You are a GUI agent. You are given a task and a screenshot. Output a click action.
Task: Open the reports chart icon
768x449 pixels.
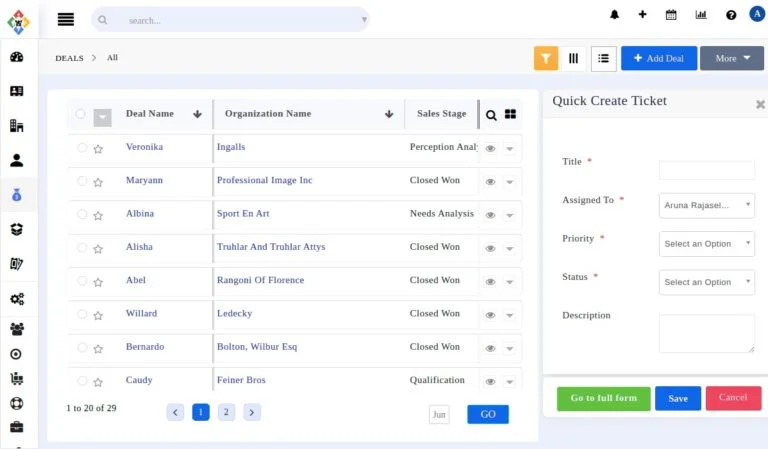click(701, 15)
